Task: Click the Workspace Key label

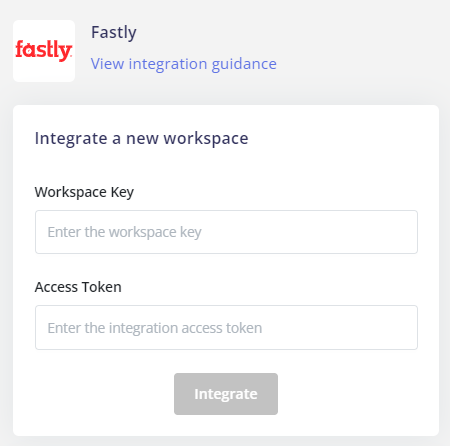Action: tap(84, 192)
